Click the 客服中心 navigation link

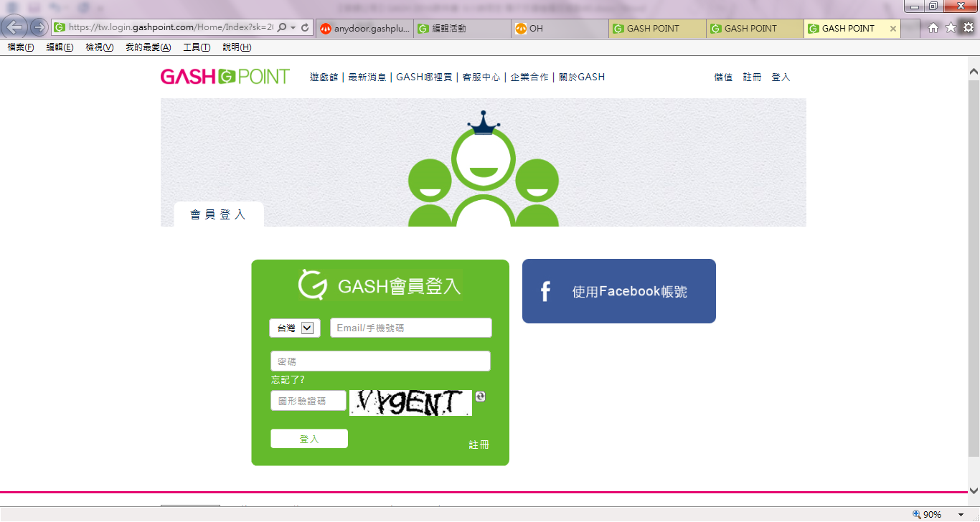[x=481, y=77]
